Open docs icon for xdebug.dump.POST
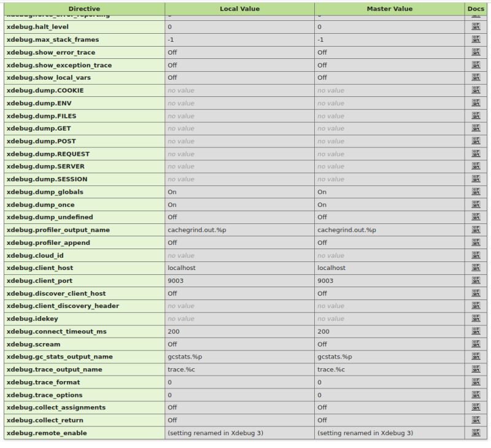491x448 pixels. (476, 141)
